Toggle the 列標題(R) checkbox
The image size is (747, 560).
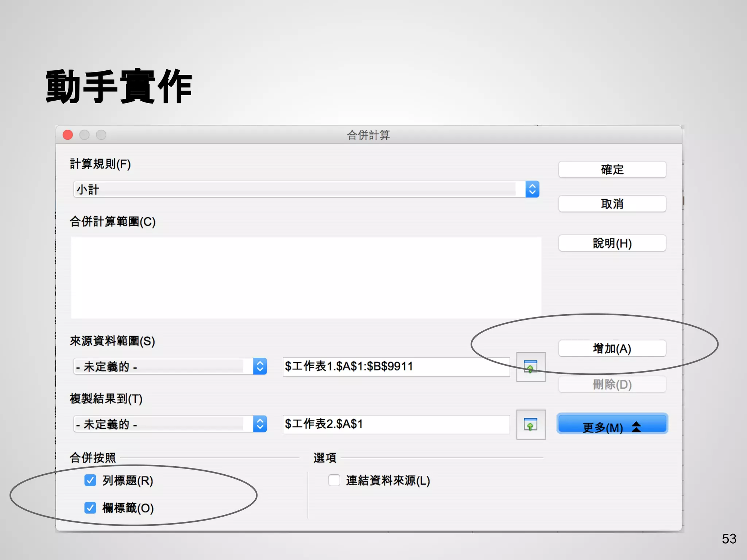pyautogui.click(x=90, y=480)
